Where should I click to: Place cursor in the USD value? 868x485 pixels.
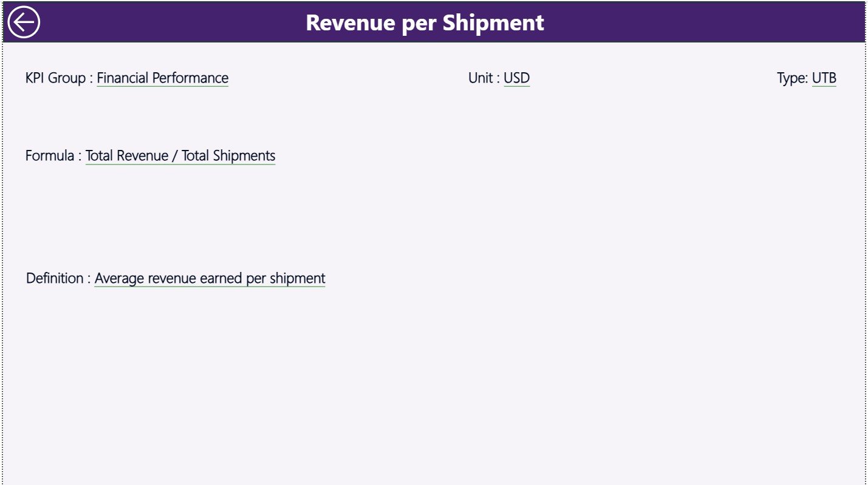pyautogui.click(x=517, y=78)
